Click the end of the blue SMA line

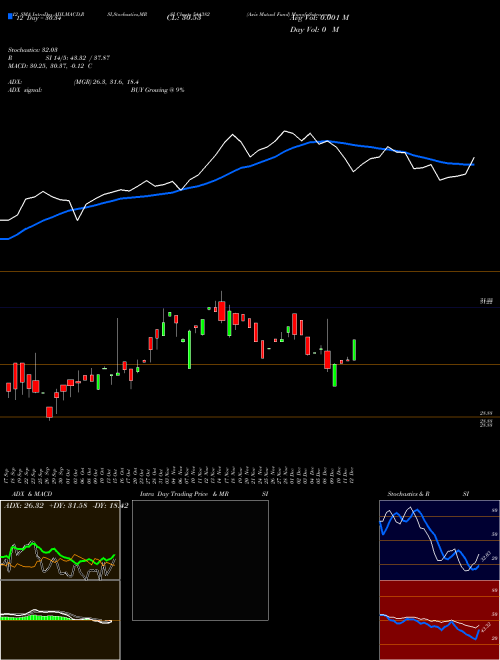click(x=473, y=165)
